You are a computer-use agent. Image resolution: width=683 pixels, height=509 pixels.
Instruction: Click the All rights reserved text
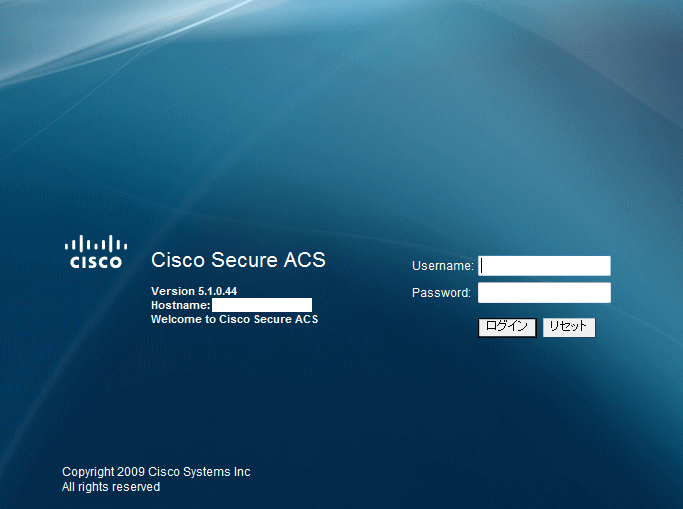tap(111, 487)
